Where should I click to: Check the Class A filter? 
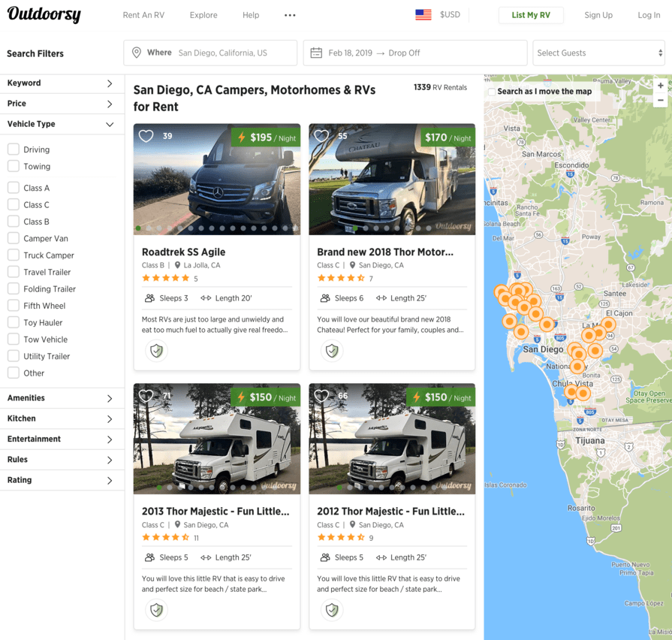pos(14,188)
